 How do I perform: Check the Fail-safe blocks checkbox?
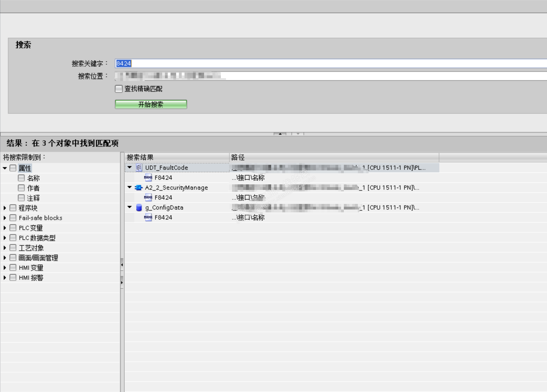[x=13, y=218]
